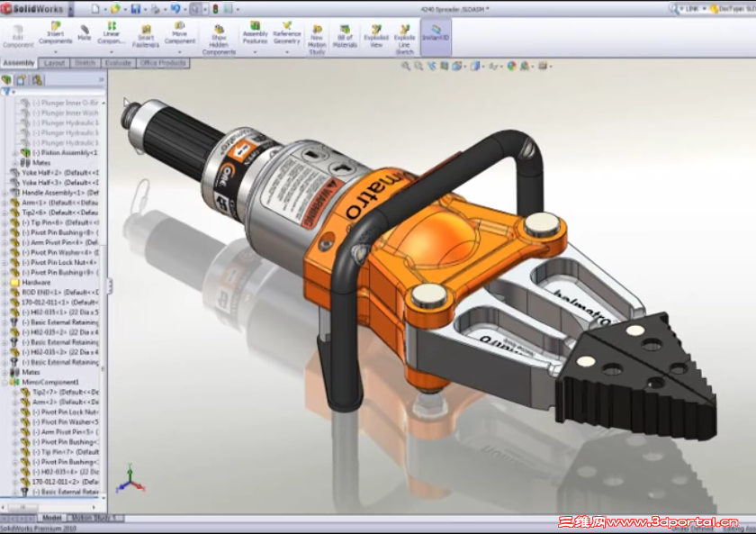Open dropdown under Assembly Features
The height and width of the screenshot is (534, 756).
coord(255,51)
